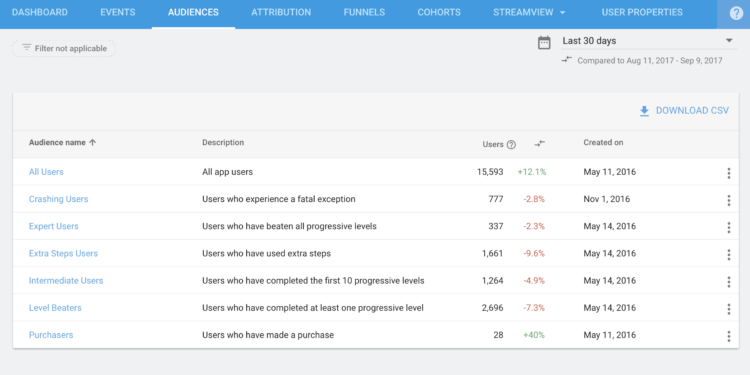Click the download arrow icon for CSV
The height and width of the screenshot is (375, 750).
tap(644, 111)
